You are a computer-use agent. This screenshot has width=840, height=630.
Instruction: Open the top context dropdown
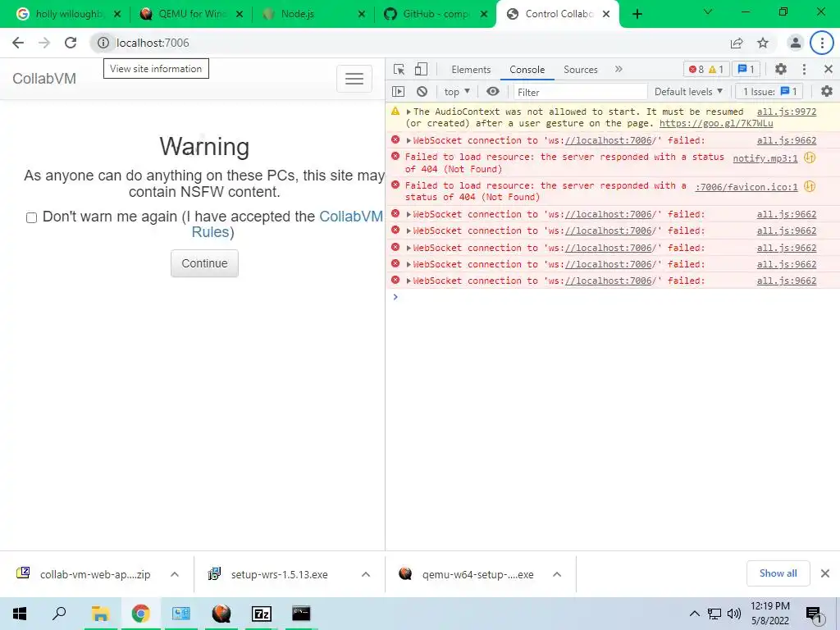point(457,92)
